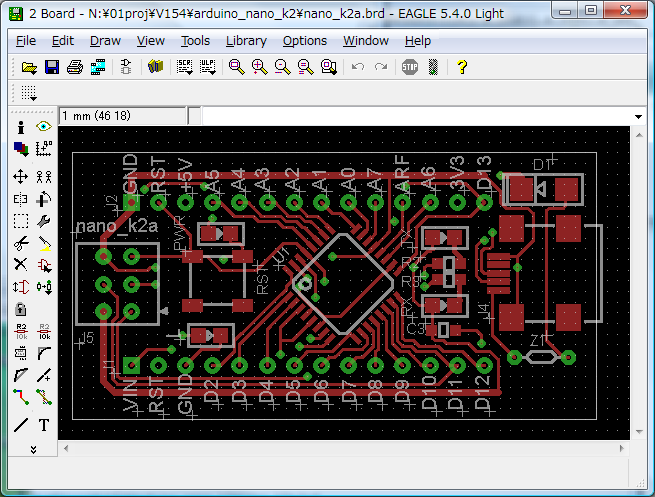This screenshot has height=497, width=655.
Task: Click the Undo arrow button
Action: pyautogui.click(x=358, y=67)
